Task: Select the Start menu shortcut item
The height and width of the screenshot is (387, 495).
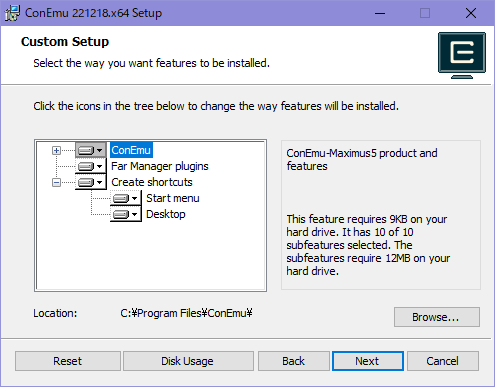Action: pyautogui.click(x=173, y=198)
